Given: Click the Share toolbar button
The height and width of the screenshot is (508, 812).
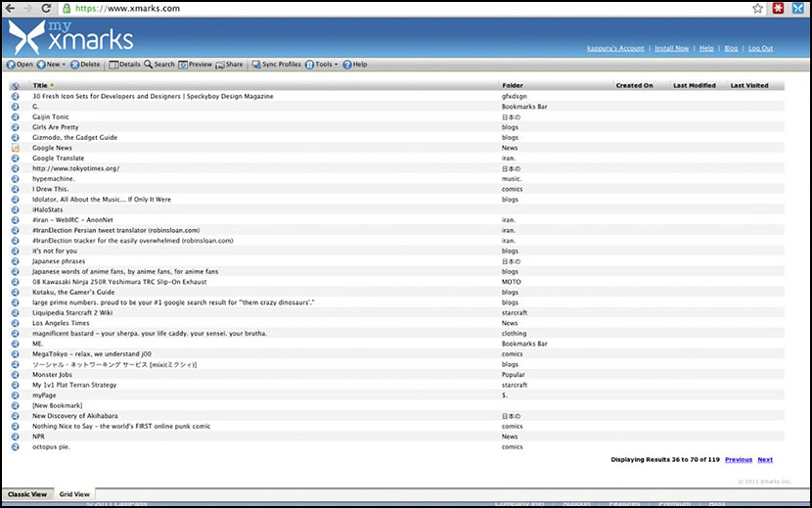Looking at the screenshot, I should [x=229, y=65].
